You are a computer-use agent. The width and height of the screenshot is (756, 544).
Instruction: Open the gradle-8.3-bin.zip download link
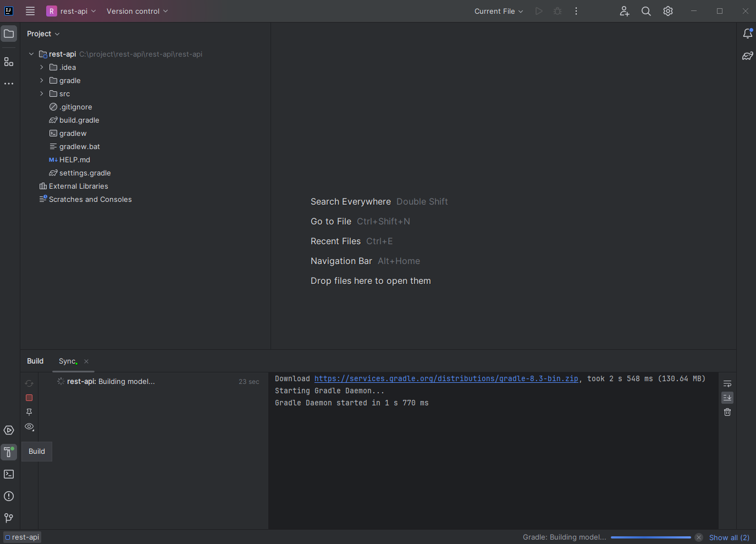(x=446, y=378)
